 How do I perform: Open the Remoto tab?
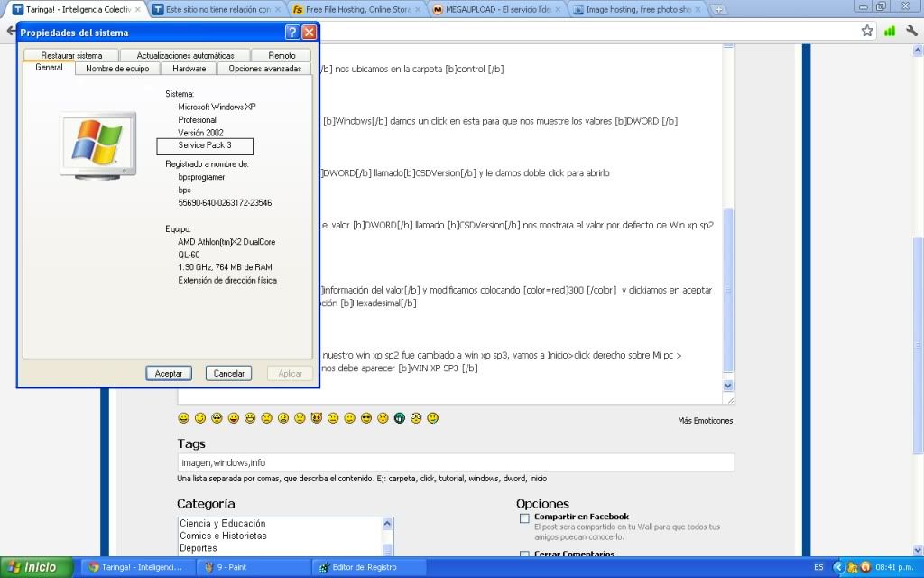pyautogui.click(x=282, y=55)
